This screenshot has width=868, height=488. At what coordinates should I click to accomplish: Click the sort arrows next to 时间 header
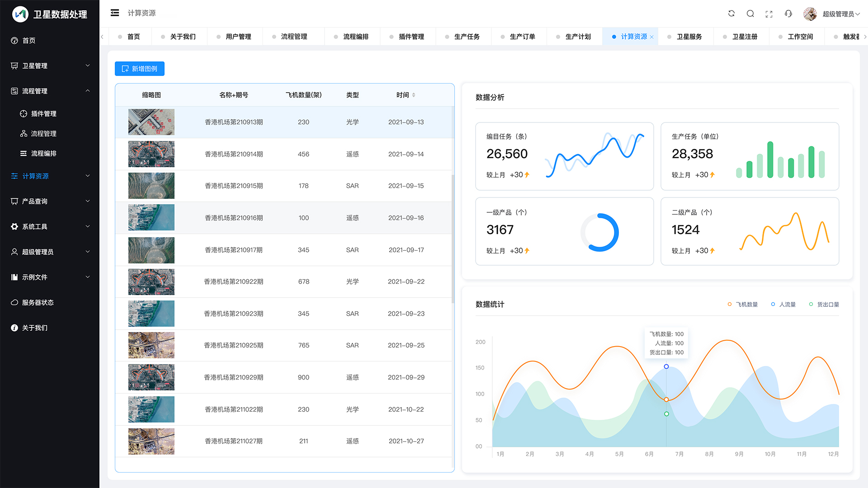pyautogui.click(x=414, y=95)
